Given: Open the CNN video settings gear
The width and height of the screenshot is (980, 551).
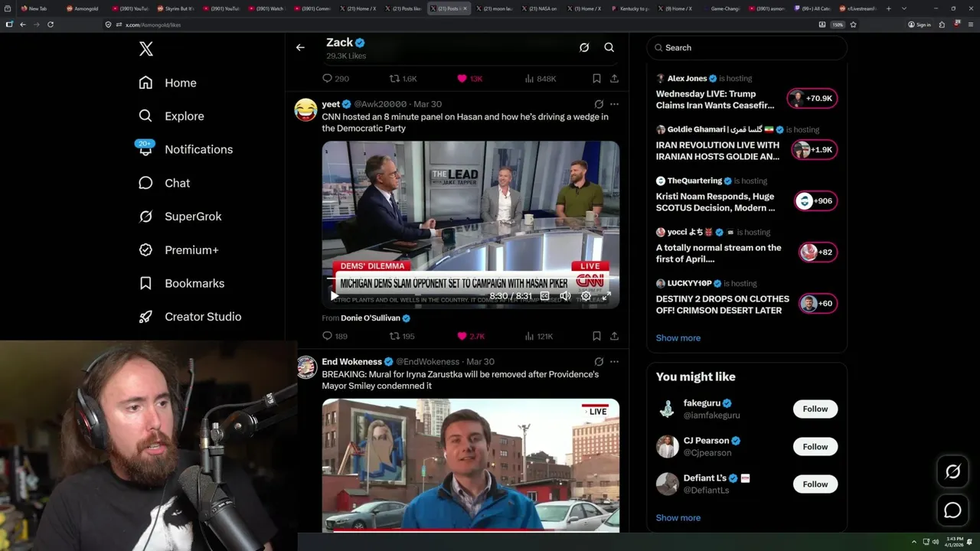Looking at the screenshot, I should point(586,295).
